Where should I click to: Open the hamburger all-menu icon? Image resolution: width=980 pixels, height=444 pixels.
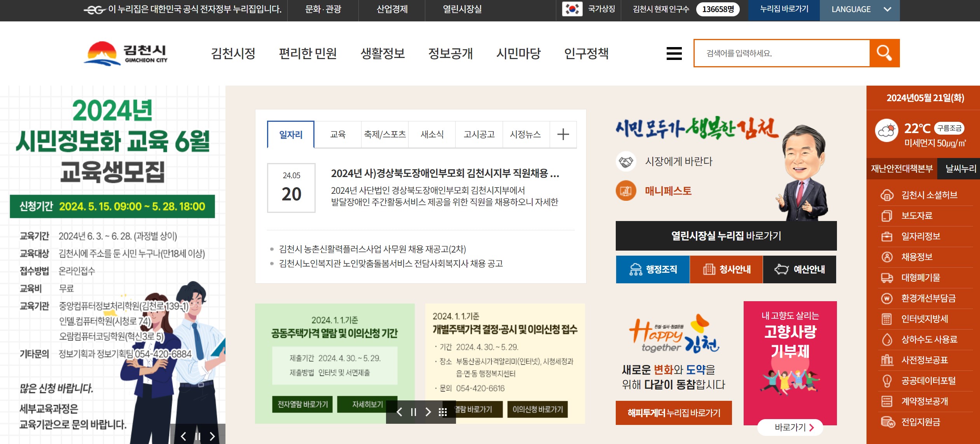click(x=674, y=53)
